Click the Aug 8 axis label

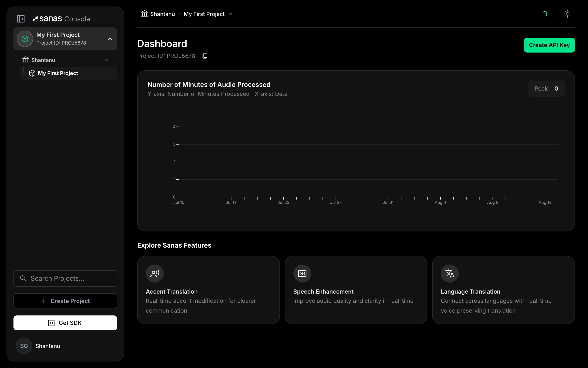pos(493,202)
